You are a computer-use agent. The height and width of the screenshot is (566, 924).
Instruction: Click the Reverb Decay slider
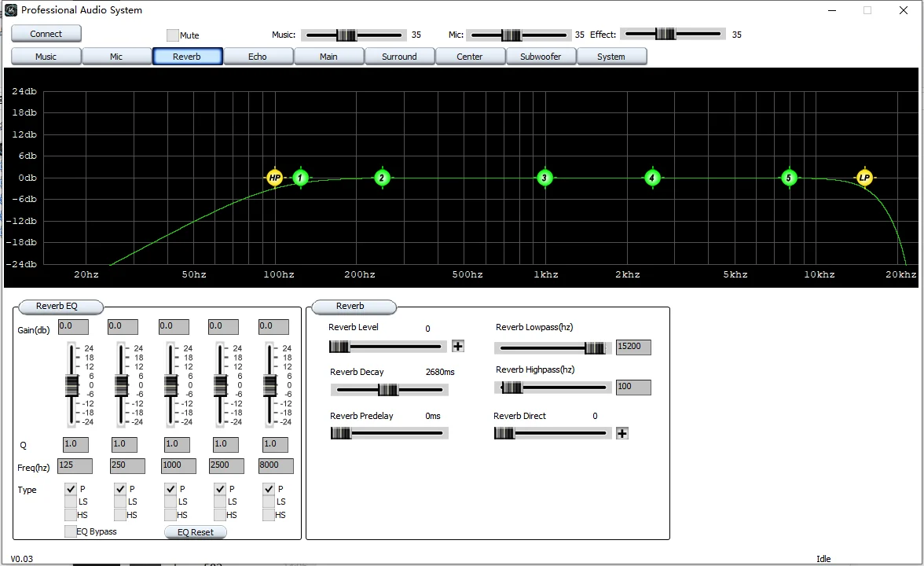pos(389,390)
